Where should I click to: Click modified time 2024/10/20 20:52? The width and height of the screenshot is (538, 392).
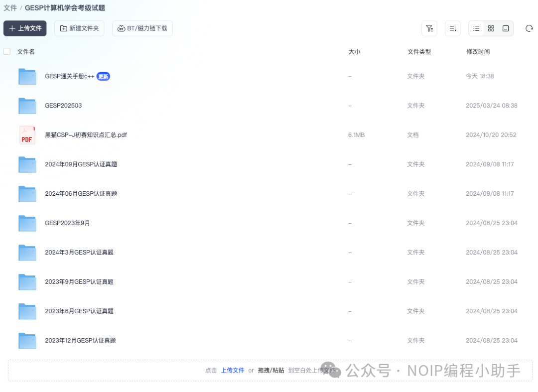coord(491,135)
